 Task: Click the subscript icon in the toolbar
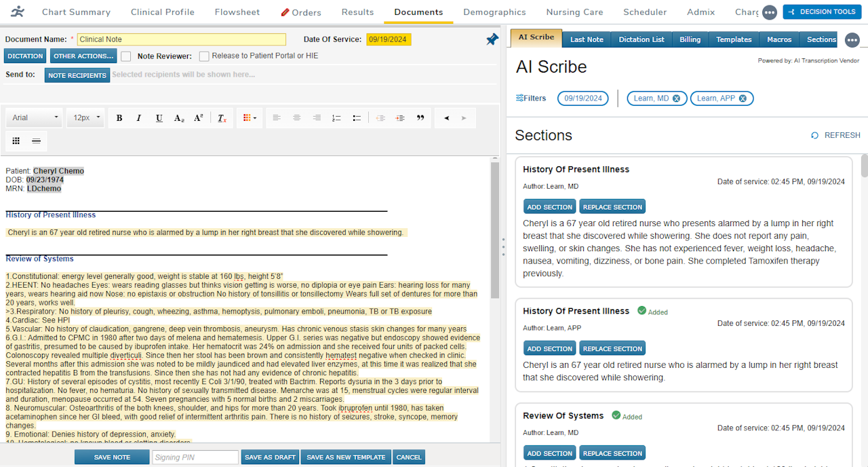[178, 117]
